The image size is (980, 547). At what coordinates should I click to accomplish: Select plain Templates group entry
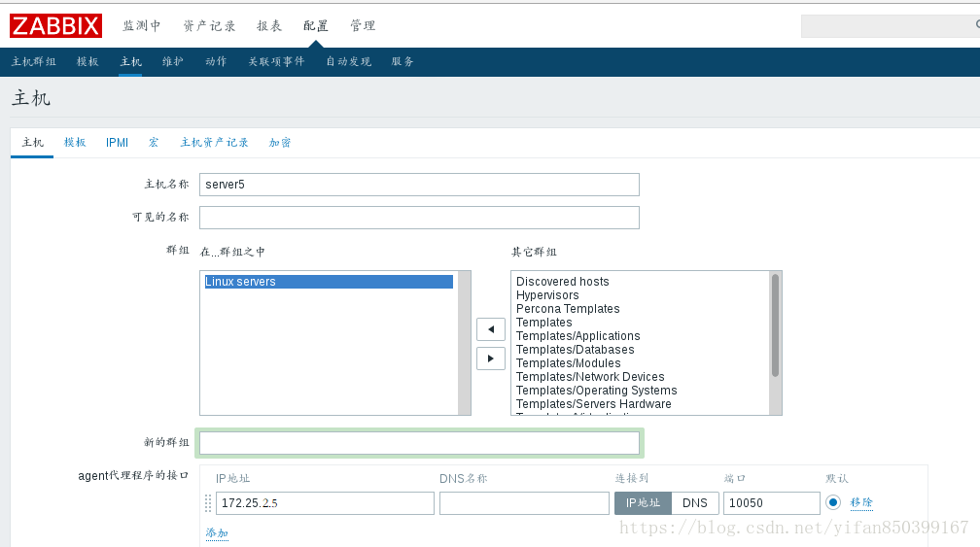click(x=543, y=323)
